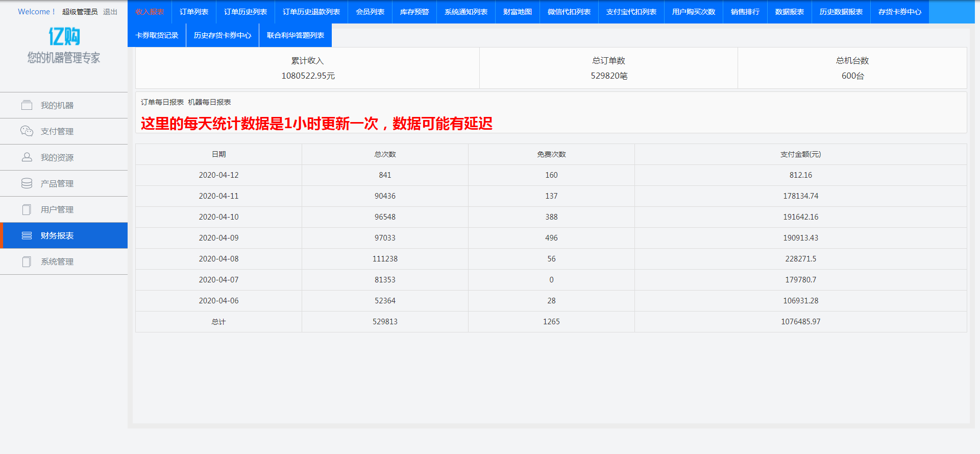Select the 财富地图 tab

[x=518, y=12]
